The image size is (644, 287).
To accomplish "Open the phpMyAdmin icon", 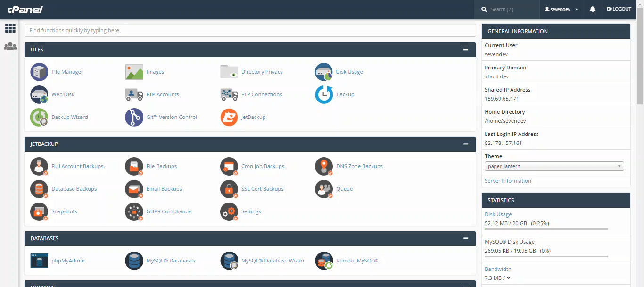I will pos(40,261).
